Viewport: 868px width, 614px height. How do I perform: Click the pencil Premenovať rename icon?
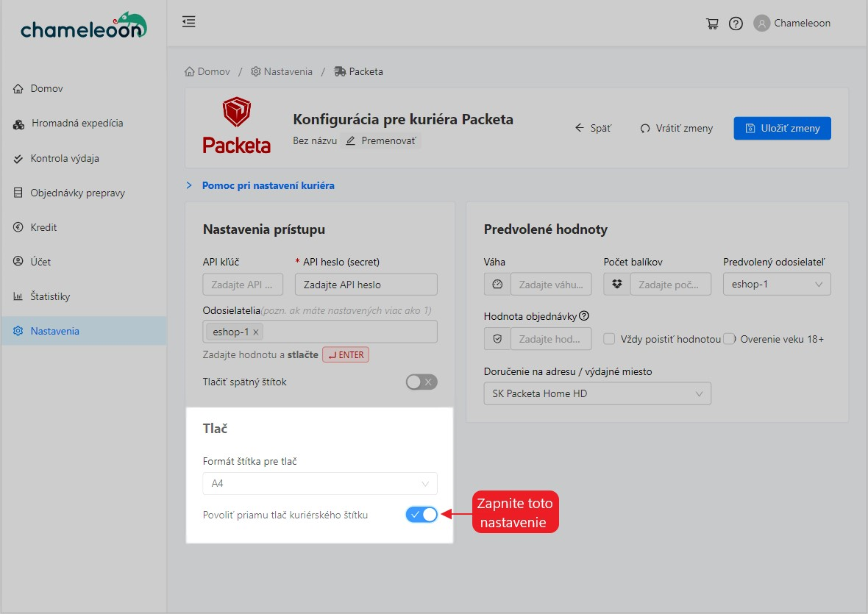[351, 140]
